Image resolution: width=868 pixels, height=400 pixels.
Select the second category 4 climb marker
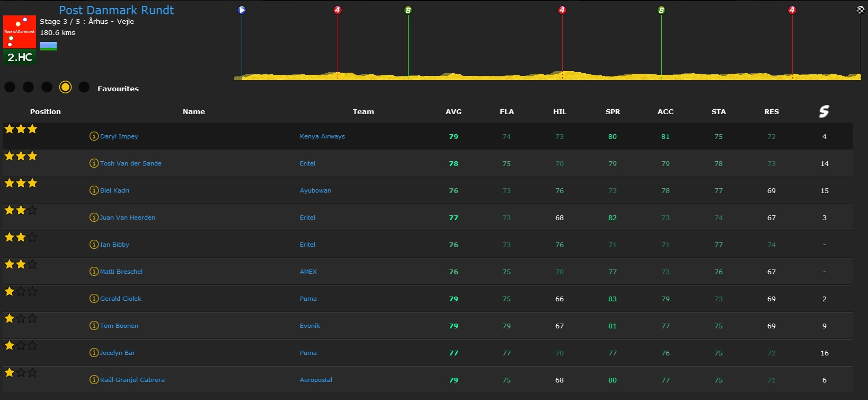(562, 10)
